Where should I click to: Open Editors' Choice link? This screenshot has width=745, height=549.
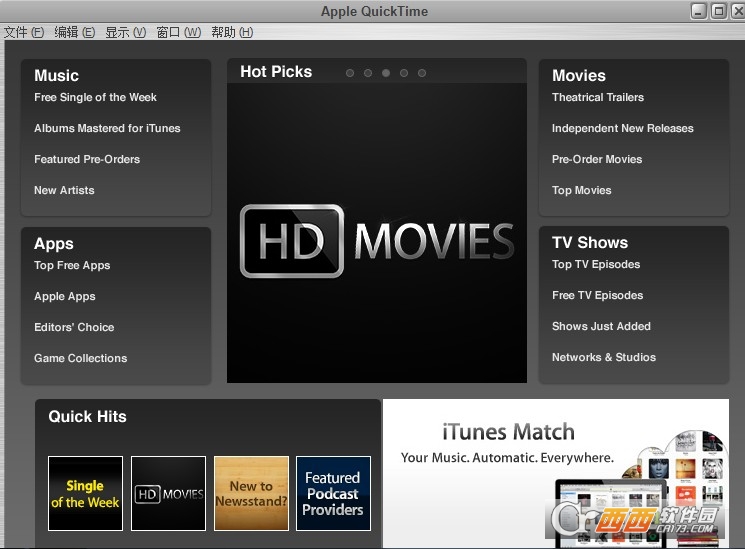pos(74,327)
